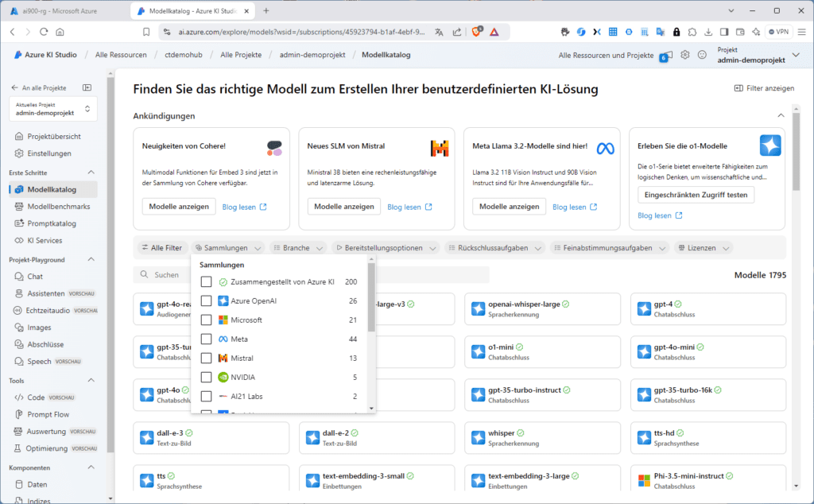The height and width of the screenshot is (504, 814).
Task: Click Modelle anzeigen for Cohere
Action: (x=179, y=207)
